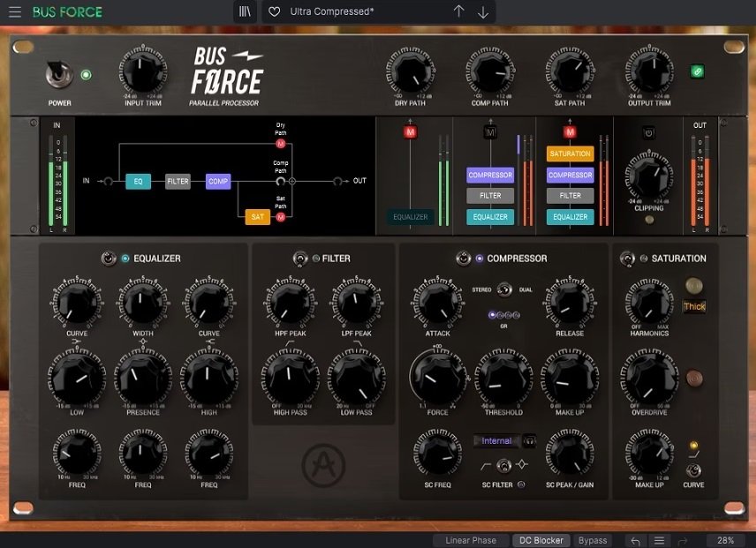This screenshot has height=548, width=756.
Task: Click the round button above Thick selector
Action: pyautogui.click(x=694, y=286)
